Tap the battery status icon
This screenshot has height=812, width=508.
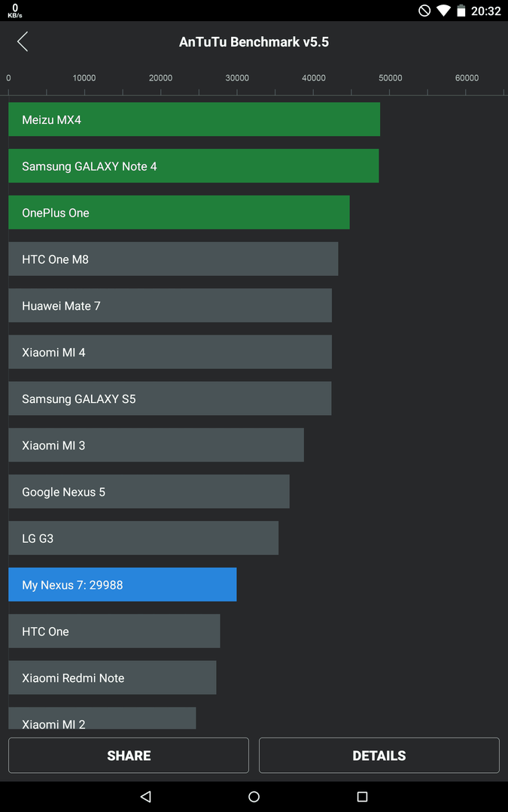[461, 11]
